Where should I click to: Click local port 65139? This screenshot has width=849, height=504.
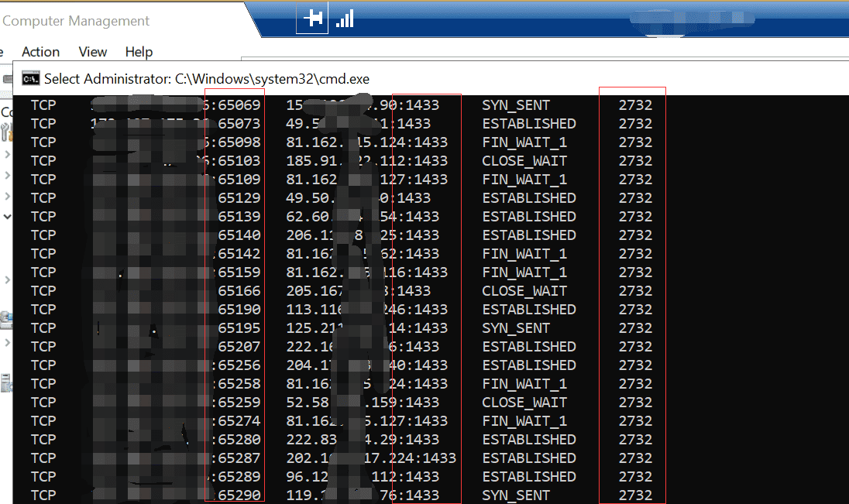[x=239, y=217]
